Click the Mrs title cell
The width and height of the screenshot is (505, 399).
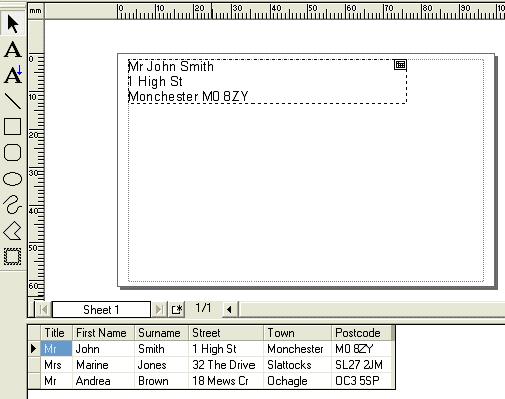click(56, 365)
